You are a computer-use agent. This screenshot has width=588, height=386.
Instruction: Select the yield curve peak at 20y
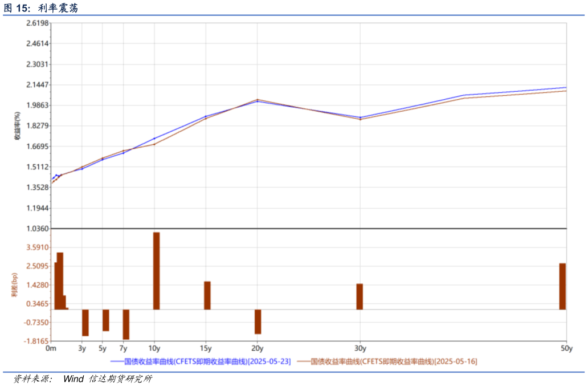tap(258, 100)
